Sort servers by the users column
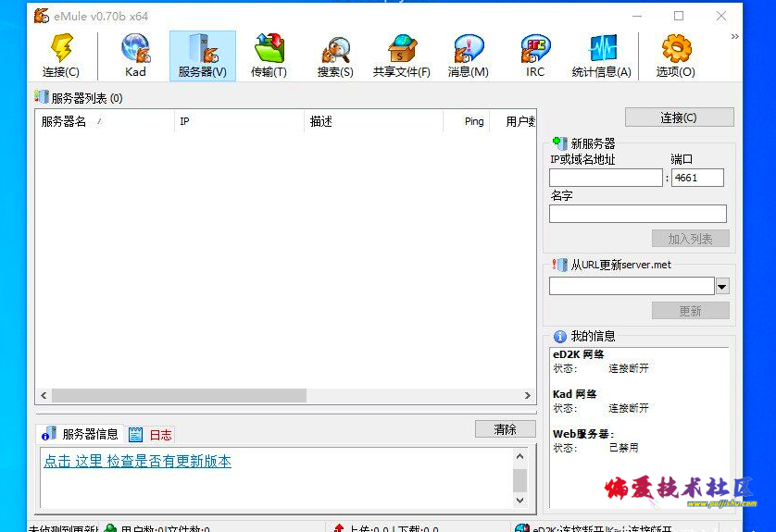Viewport: 776px width, 532px height. tap(513, 121)
